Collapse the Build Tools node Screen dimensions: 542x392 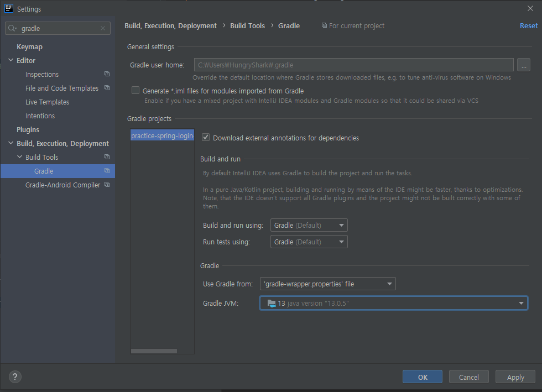click(x=20, y=157)
